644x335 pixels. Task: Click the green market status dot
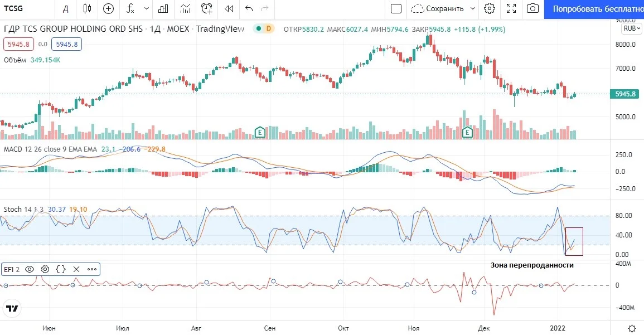[259, 29]
